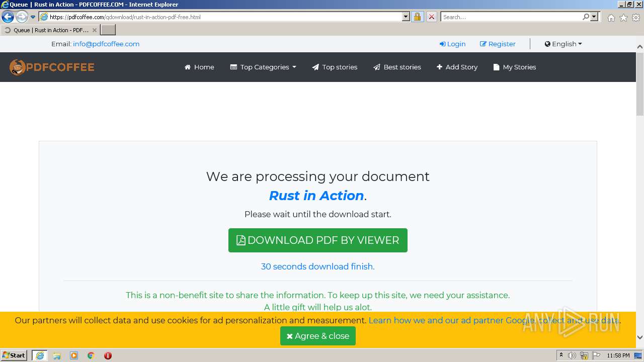Image resolution: width=644 pixels, height=362 pixels.
Task: Show hidden tray icons arrow
Action: pyautogui.click(x=561, y=355)
